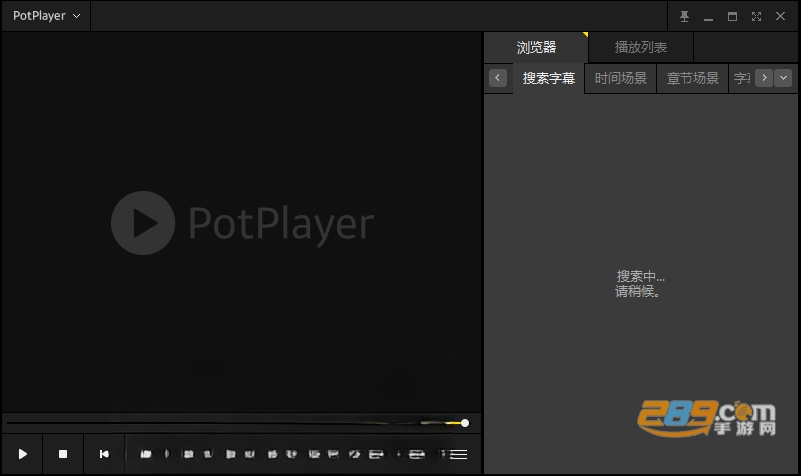Maximize the PotPlayer window
Viewport: 801px width, 476px height.
point(732,16)
